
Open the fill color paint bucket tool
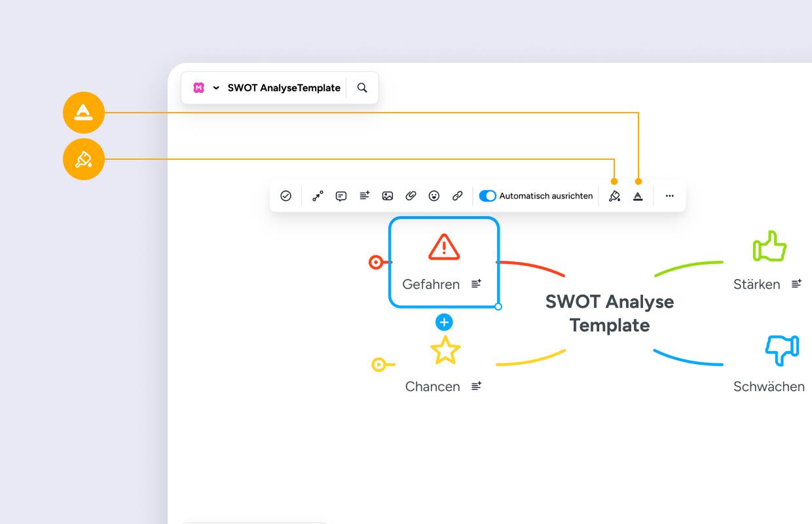tap(614, 196)
